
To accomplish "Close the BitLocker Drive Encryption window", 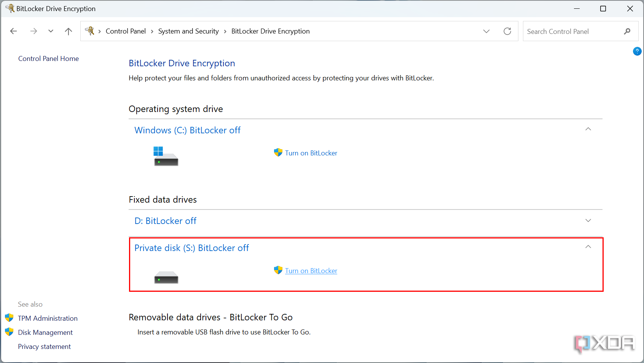I will (x=630, y=8).
